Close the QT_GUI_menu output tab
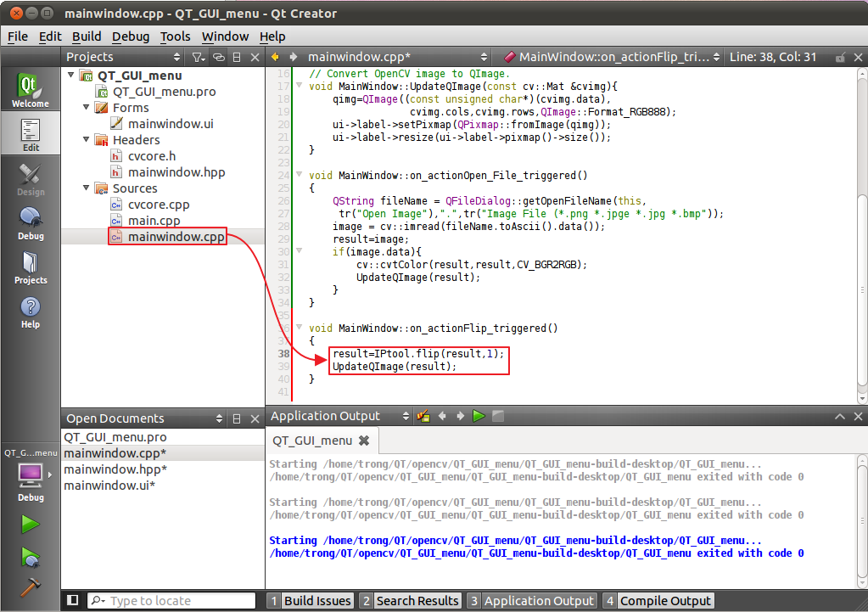 click(364, 441)
